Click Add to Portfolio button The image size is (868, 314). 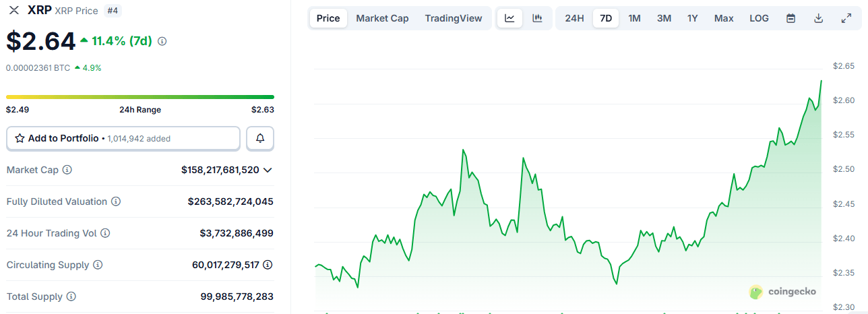[123, 138]
